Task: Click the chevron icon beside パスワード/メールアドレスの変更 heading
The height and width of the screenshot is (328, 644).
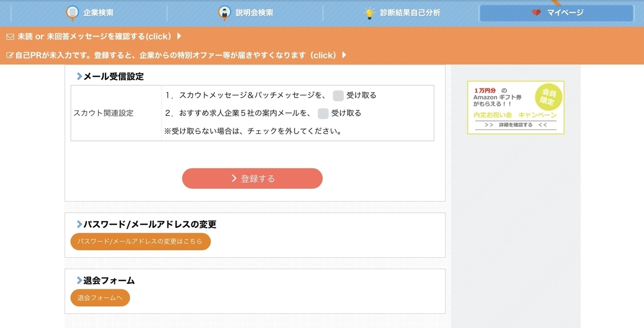Action: pos(78,225)
